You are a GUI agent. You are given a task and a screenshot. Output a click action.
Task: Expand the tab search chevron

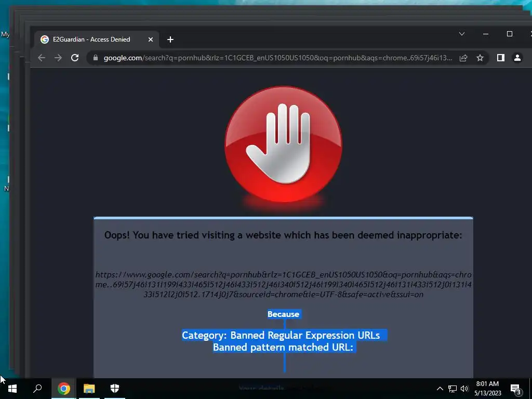click(462, 34)
